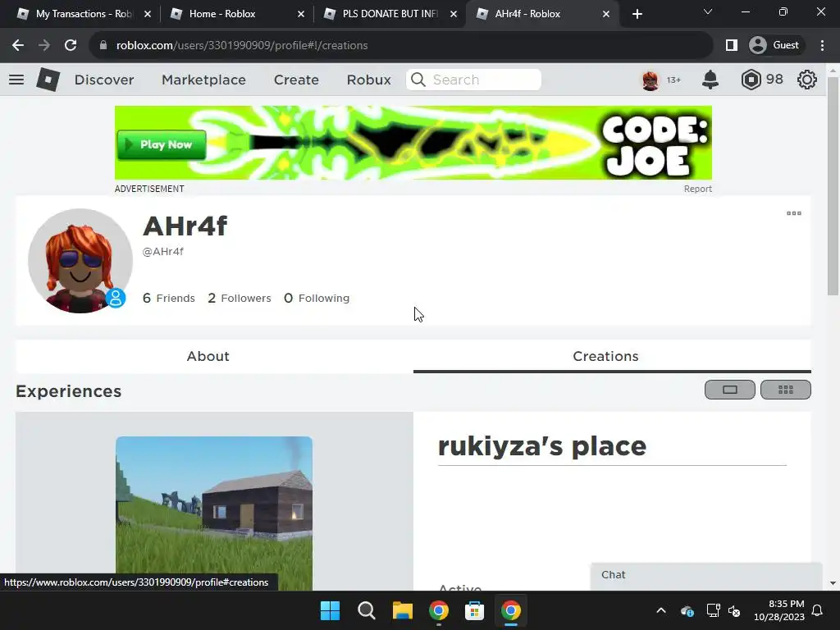Screen dimensions: 840x630
Task: Click the avatar headshot in the navbar
Action: (x=651, y=80)
